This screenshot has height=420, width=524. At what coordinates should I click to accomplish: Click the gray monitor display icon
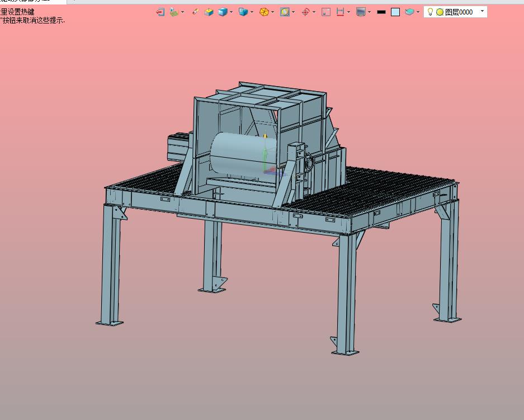click(x=361, y=12)
